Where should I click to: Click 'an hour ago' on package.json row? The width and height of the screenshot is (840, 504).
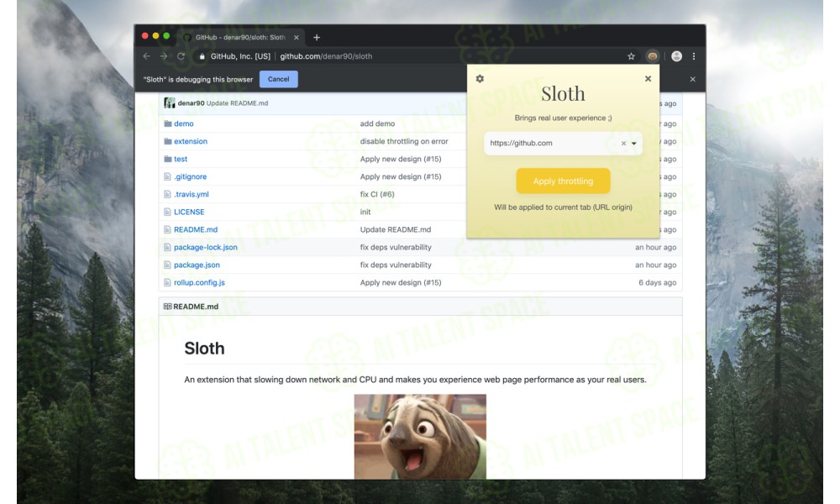point(656,265)
